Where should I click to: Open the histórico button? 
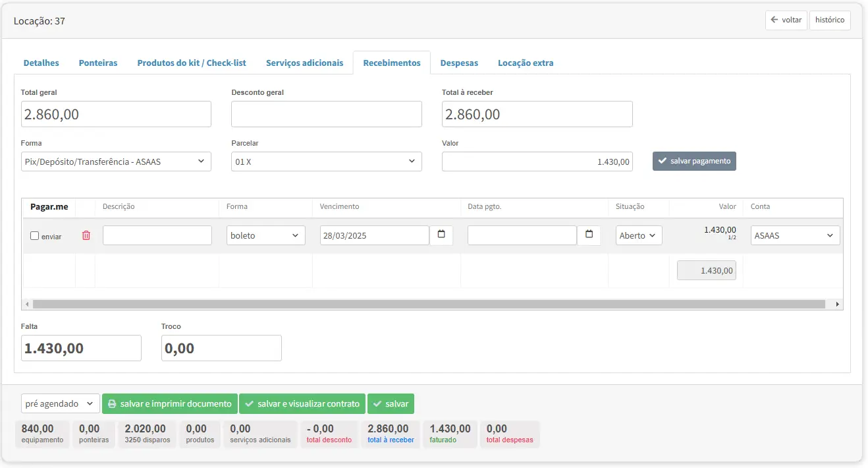[x=829, y=20]
